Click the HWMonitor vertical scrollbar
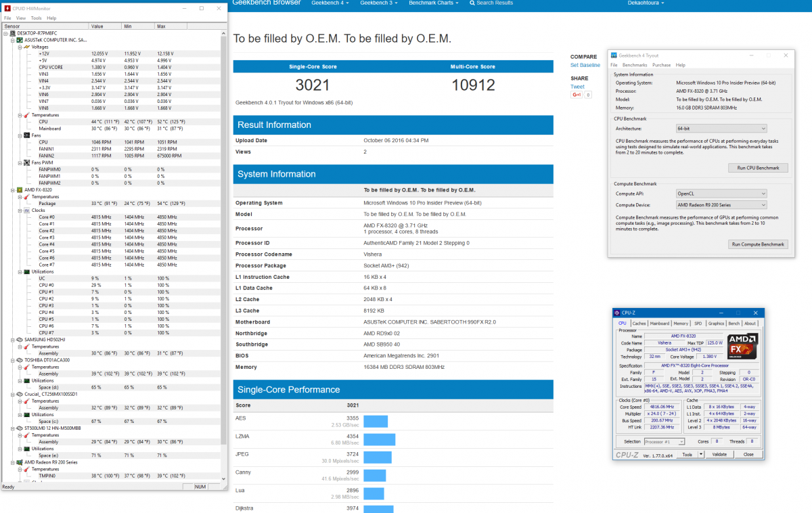 coord(223,256)
